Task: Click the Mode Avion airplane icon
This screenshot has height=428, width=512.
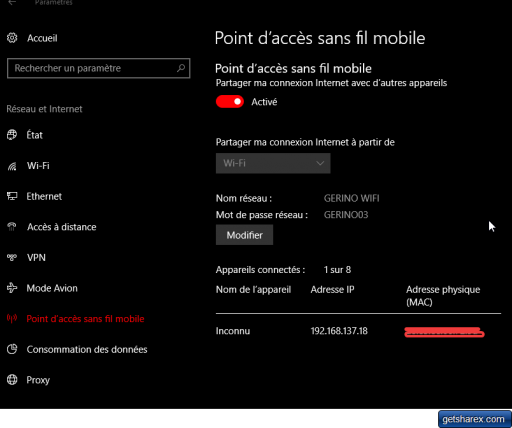Action: pos(12,288)
